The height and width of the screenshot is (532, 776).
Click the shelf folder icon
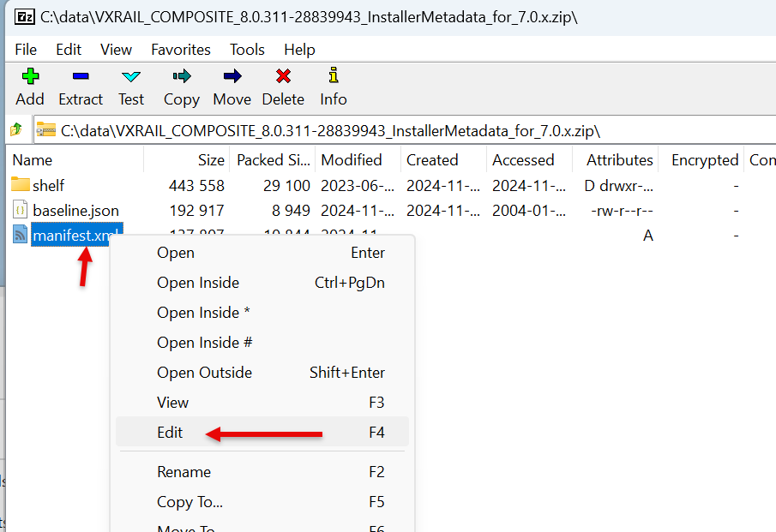(21, 184)
